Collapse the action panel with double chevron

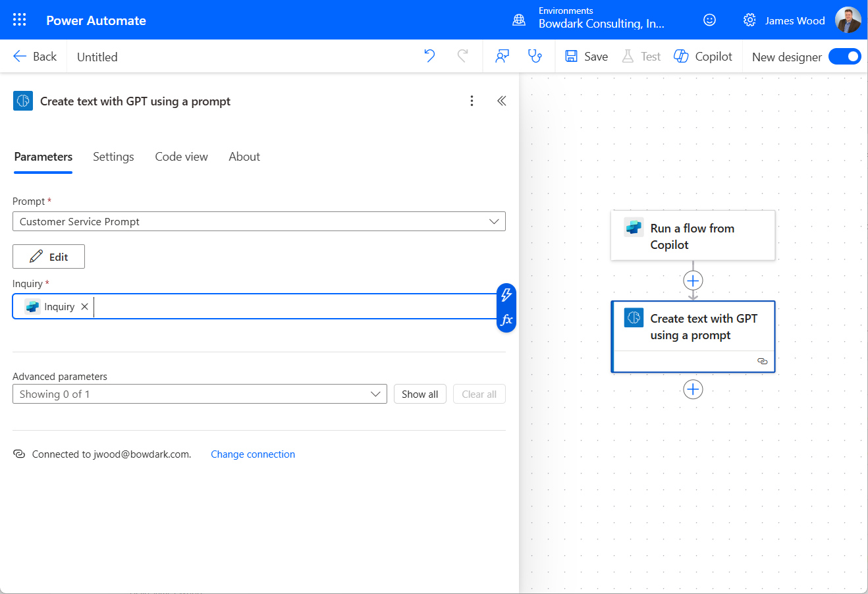click(x=502, y=101)
